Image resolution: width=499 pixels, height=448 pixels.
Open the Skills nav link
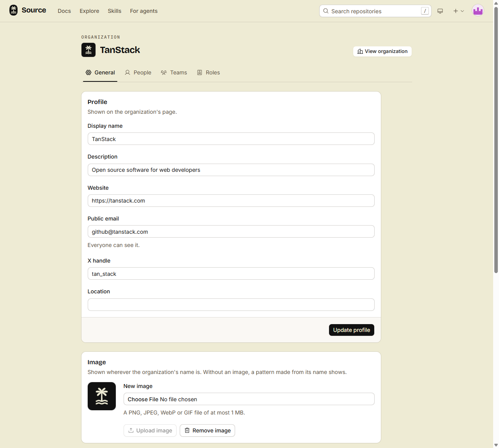click(x=115, y=11)
